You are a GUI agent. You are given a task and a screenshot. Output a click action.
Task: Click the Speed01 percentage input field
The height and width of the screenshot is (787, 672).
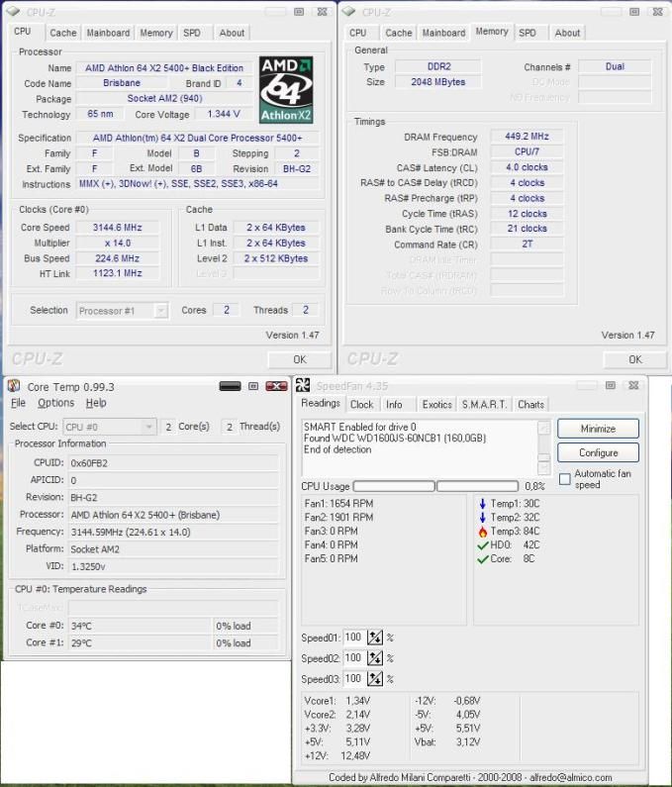point(354,638)
